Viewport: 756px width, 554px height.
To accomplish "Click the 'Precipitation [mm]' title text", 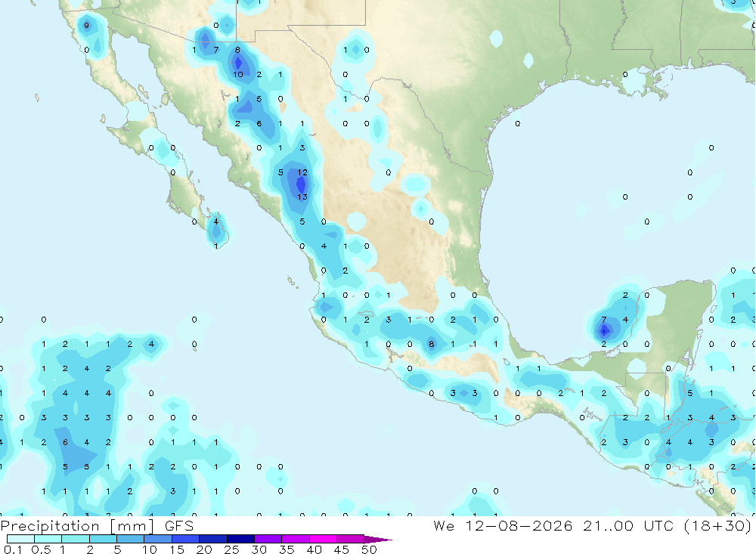I will [x=78, y=526].
